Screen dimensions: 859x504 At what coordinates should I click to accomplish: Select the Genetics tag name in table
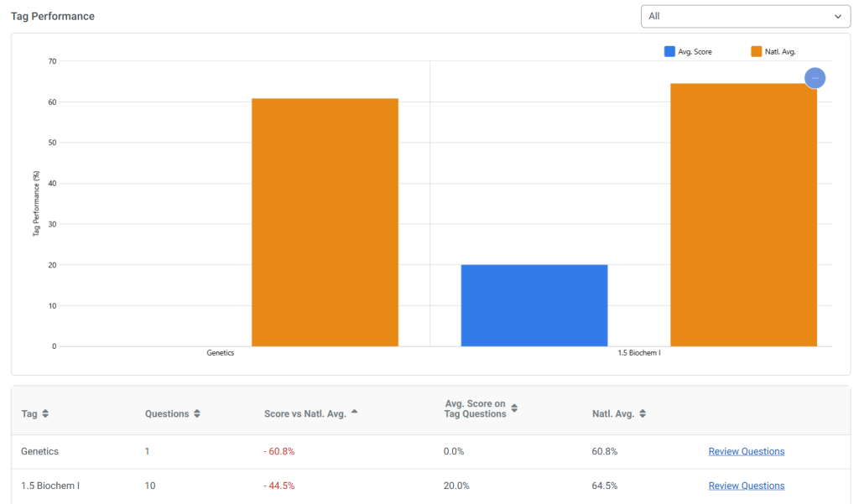pos(39,451)
